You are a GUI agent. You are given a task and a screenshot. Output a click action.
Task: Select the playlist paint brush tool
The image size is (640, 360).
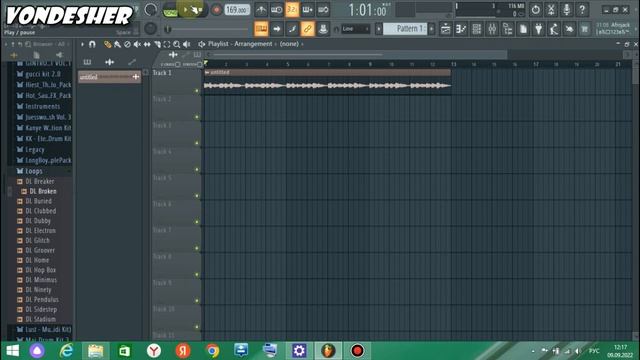pyautogui.click(x=118, y=44)
